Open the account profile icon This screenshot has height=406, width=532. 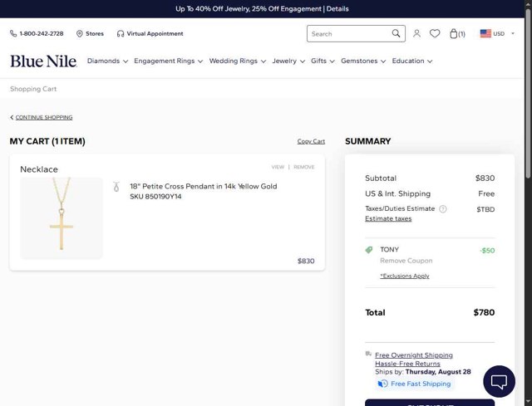tap(416, 33)
